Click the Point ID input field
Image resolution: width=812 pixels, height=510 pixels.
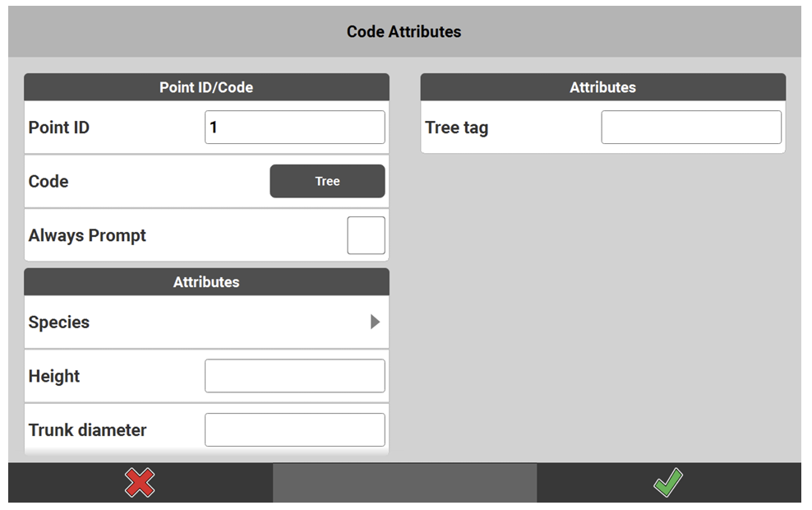pos(294,128)
